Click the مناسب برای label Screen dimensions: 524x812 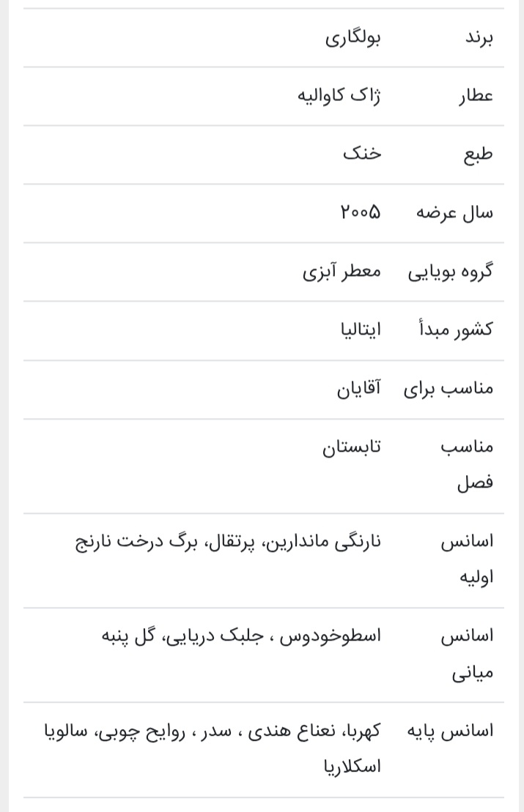(x=448, y=388)
